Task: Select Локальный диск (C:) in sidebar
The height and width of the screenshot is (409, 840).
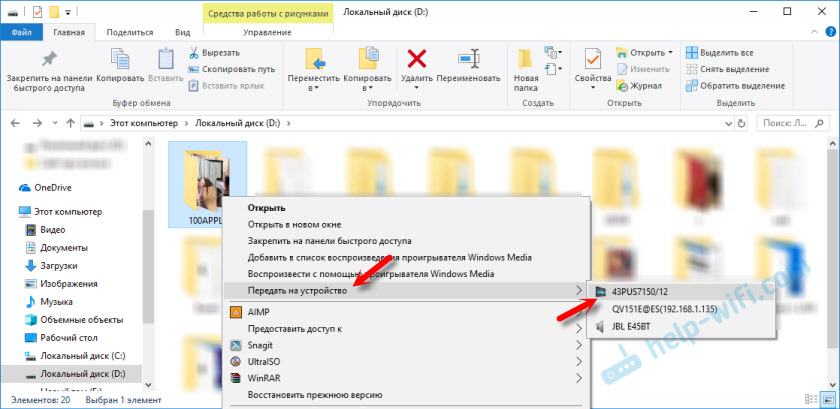Action: [75, 355]
